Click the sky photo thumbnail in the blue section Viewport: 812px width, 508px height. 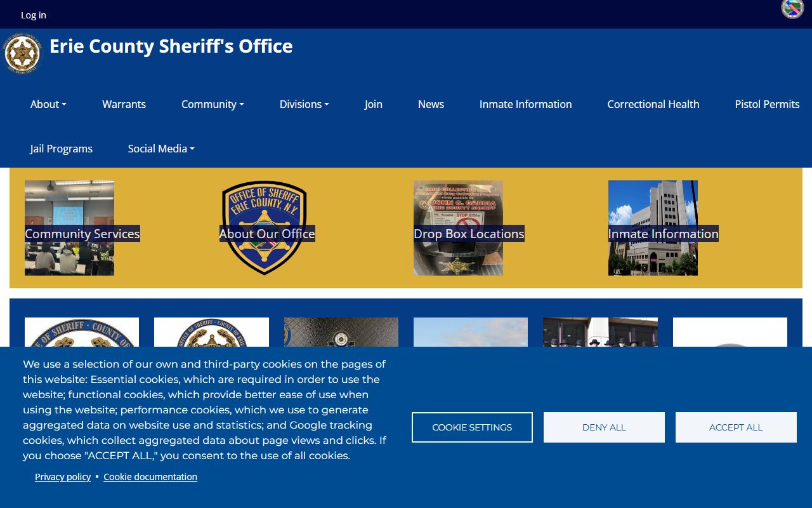(x=471, y=332)
